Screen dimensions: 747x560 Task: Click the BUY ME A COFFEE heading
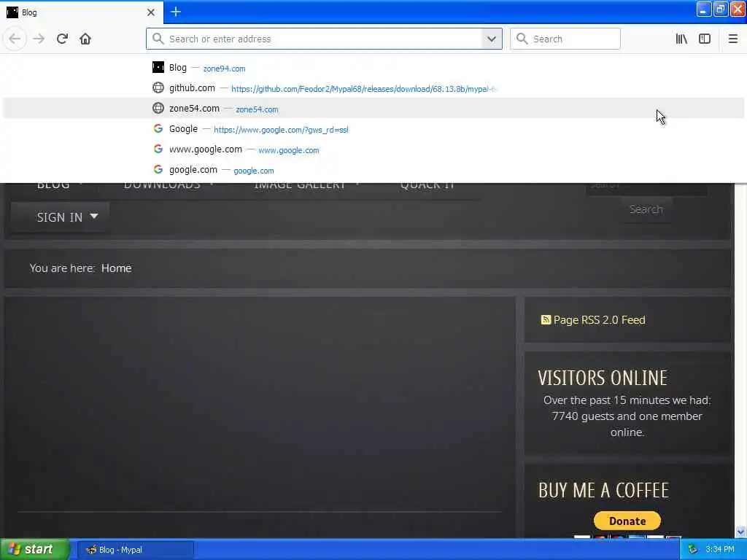(603, 491)
